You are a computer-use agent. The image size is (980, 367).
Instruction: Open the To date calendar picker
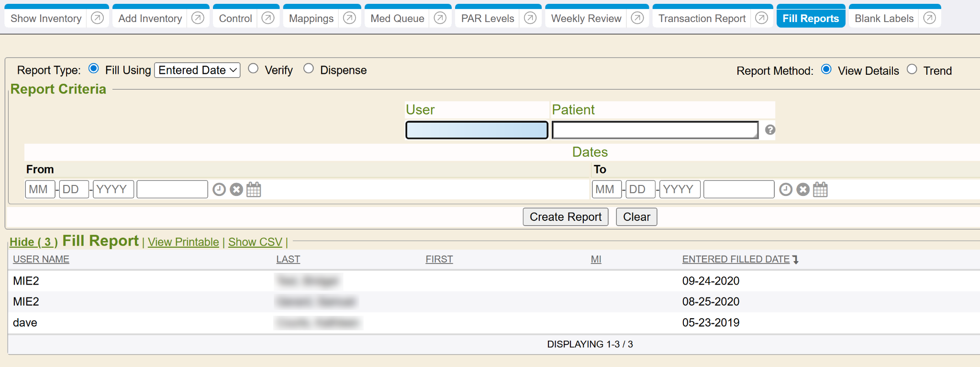820,190
